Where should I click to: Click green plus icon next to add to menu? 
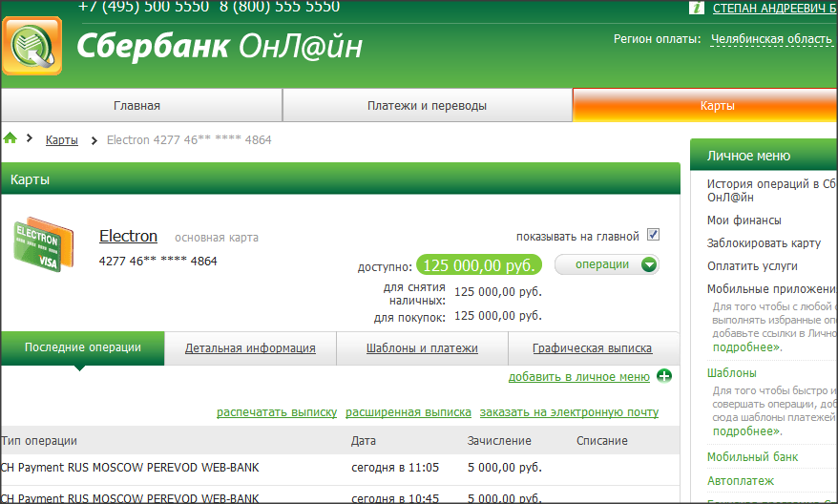click(663, 376)
